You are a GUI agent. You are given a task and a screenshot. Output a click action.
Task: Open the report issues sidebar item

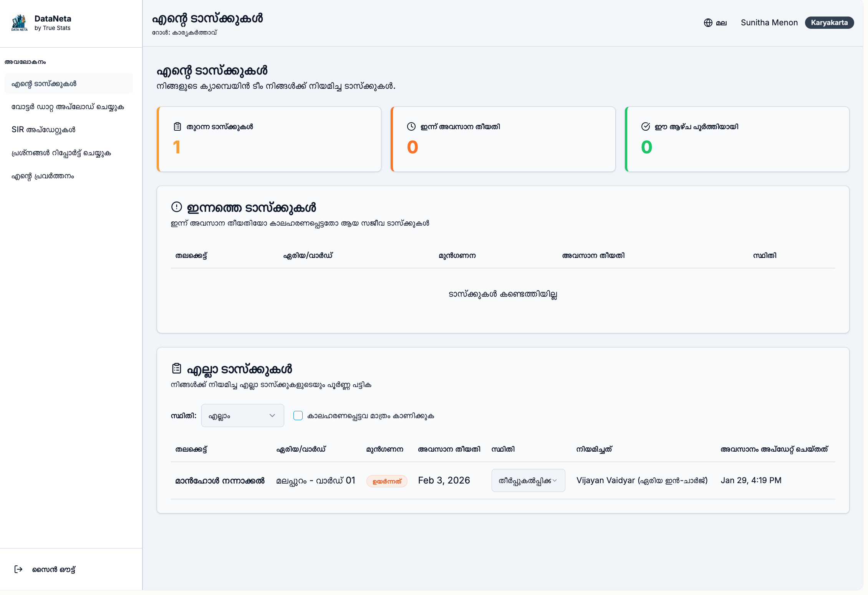pos(61,153)
